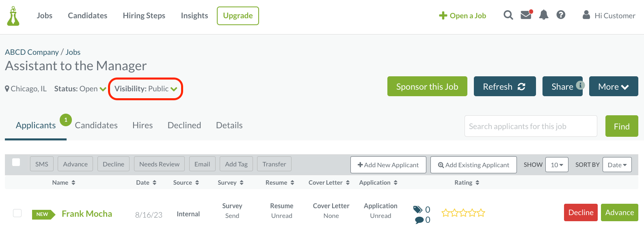
Task: Select the checkbox next to Frank Mocha
Action: (17, 213)
